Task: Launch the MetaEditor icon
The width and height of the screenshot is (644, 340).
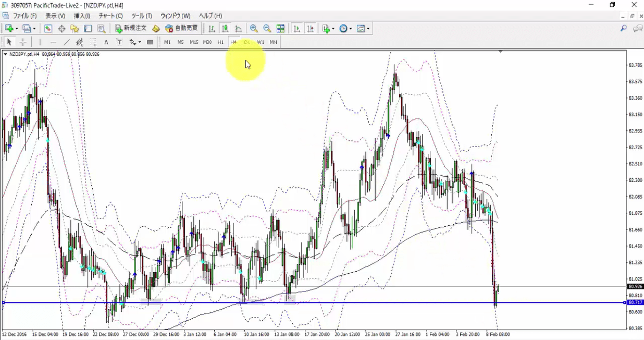Action: coord(156,29)
